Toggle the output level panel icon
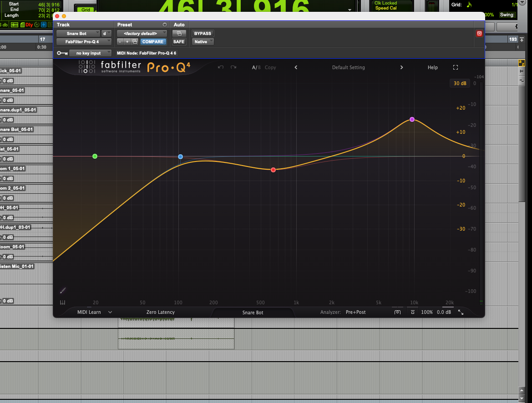The width and height of the screenshot is (532, 403). (413, 312)
